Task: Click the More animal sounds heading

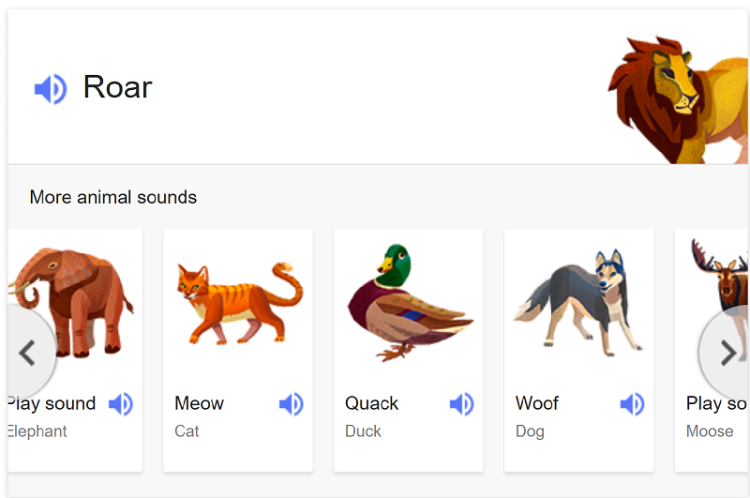Action: click(113, 197)
